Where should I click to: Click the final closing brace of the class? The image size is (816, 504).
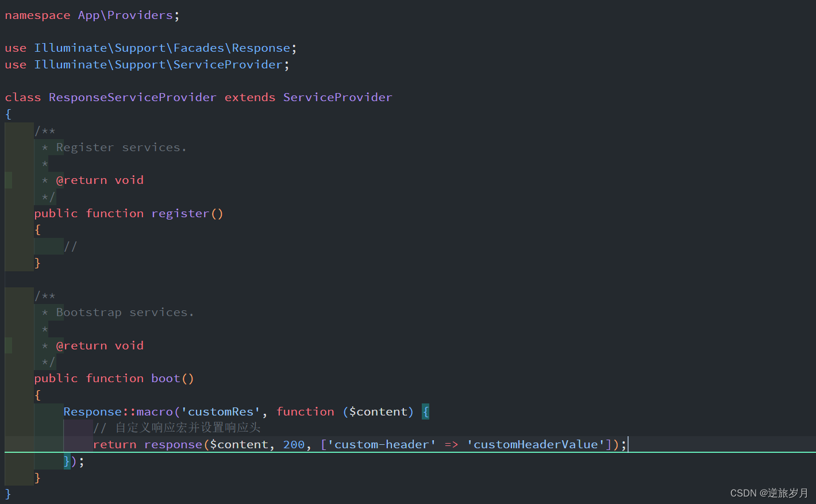click(8, 494)
